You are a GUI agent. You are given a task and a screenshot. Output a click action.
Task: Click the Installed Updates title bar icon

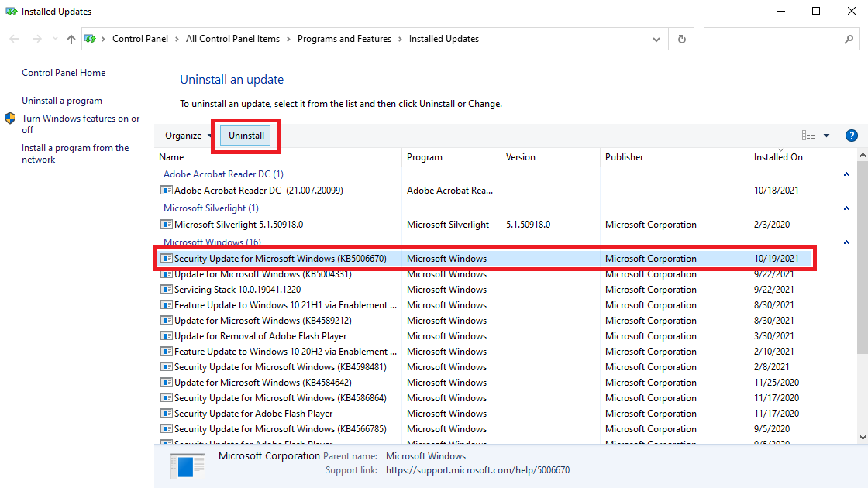click(11, 12)
